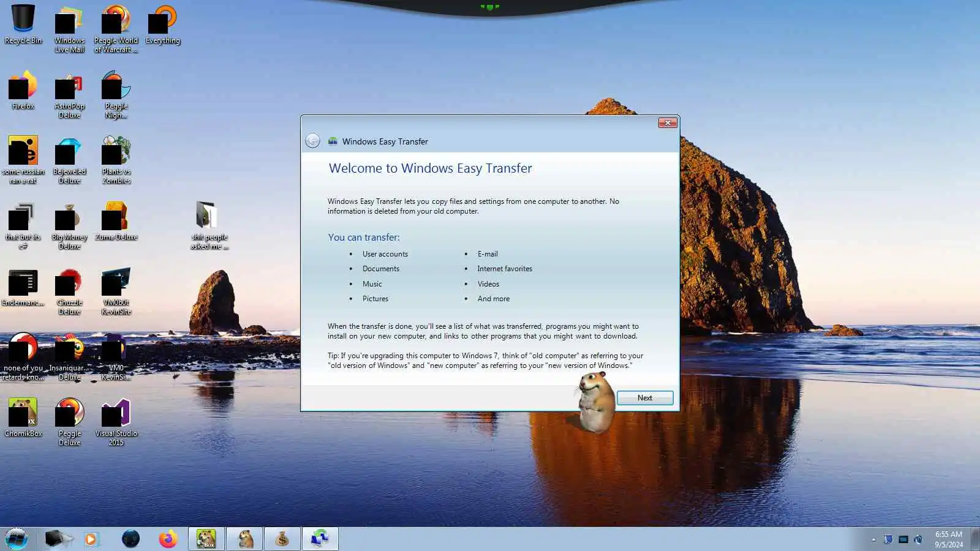Select the Endermanc... desktop icon
This screenshot has width=980, height=551.
click(x=23, y=287)
